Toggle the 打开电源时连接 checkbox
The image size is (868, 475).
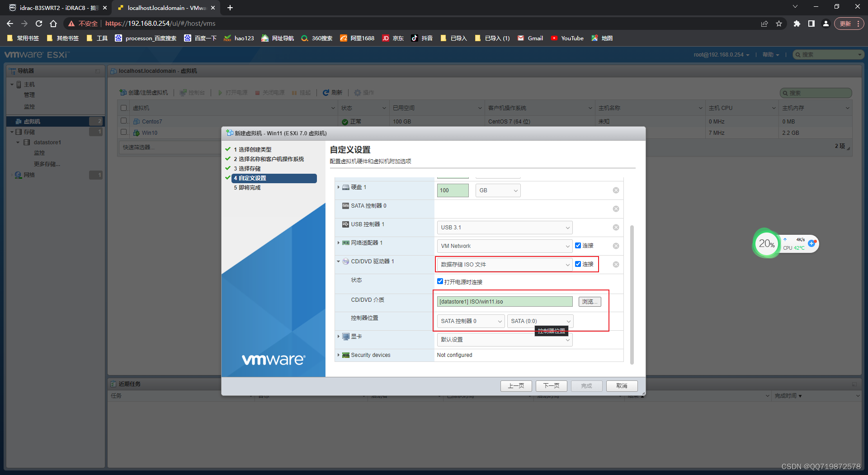point(440,281)
